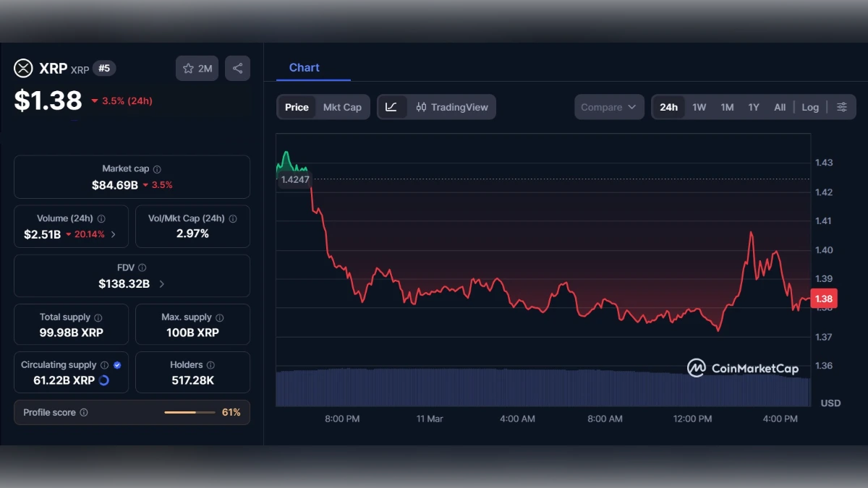Viewport: 868px width, 488px height.
Task: Select the Chart tab
Action: pyautogui.click(x=303, y=67)
